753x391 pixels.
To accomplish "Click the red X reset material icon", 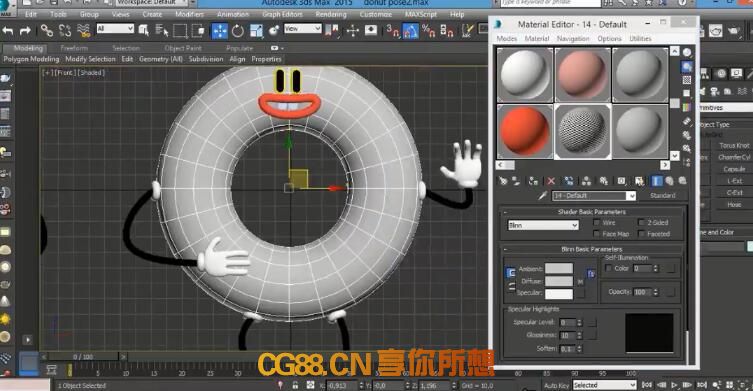I will coord(551,181).
